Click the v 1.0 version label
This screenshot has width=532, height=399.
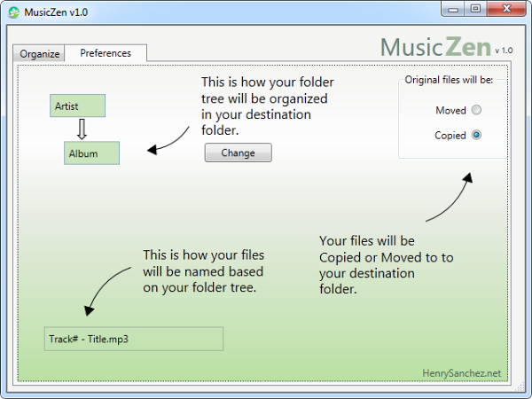504,51
